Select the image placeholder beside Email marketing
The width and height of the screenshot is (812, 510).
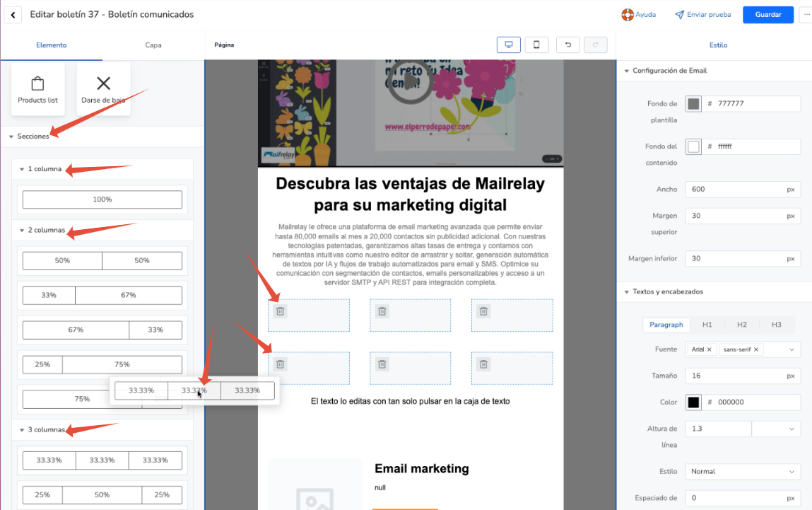315,485
